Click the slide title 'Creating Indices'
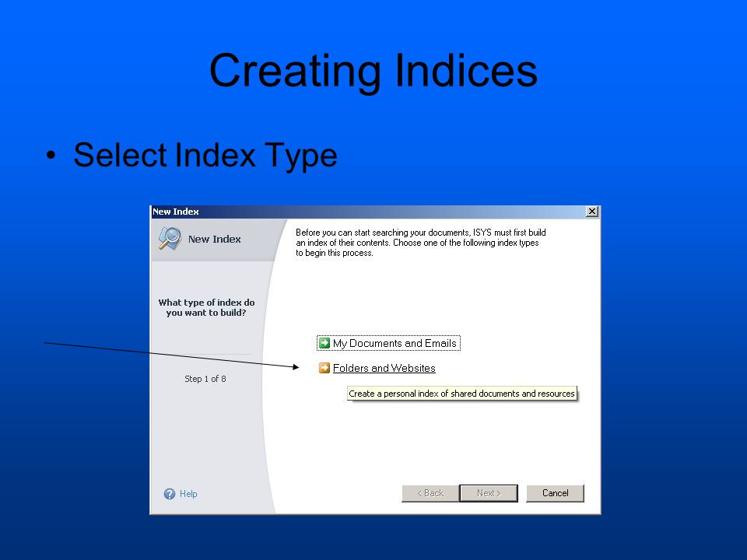747x560 pixels. pos(373,71)
